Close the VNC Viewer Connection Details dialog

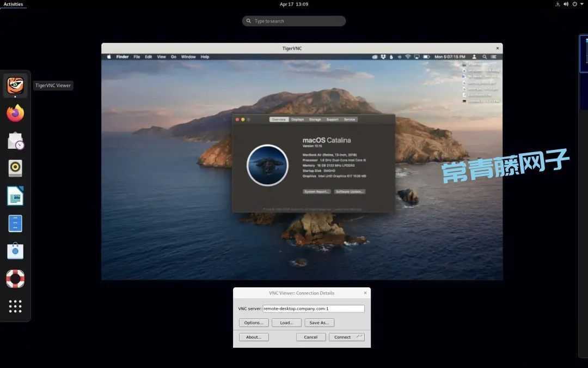[x=365, y=293]
